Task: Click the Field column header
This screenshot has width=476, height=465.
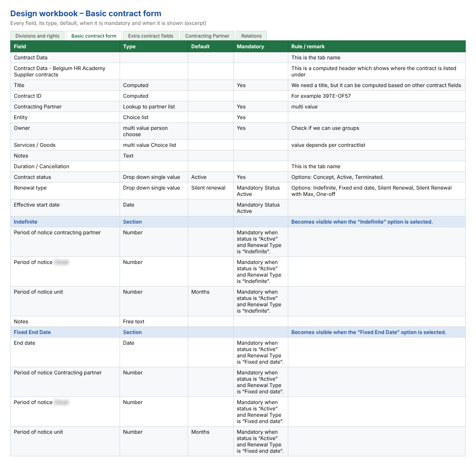Action: (65, 46)
